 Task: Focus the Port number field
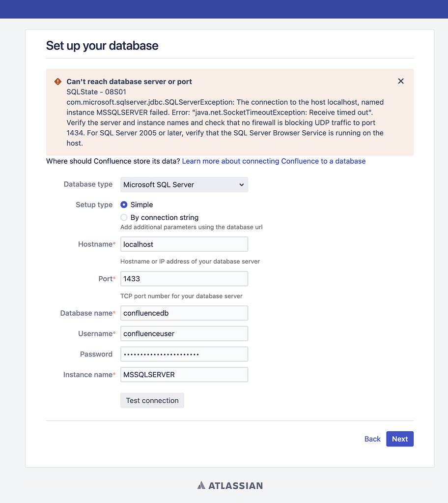[184, 279]
